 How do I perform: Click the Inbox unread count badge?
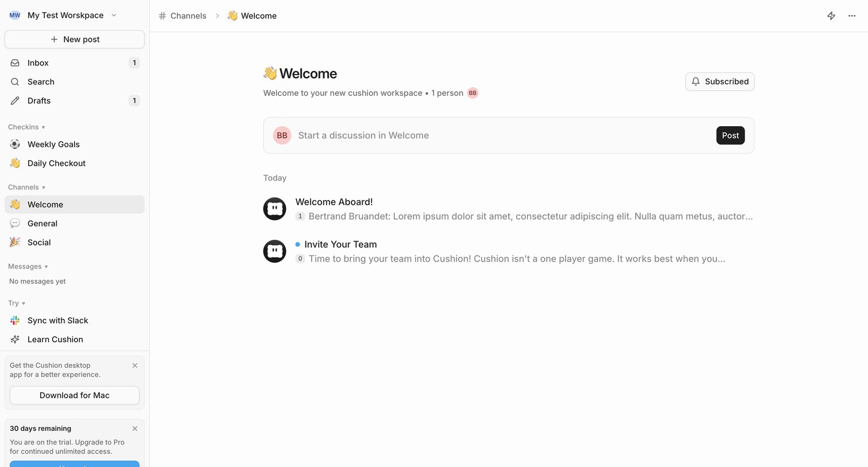pos(134,63)
